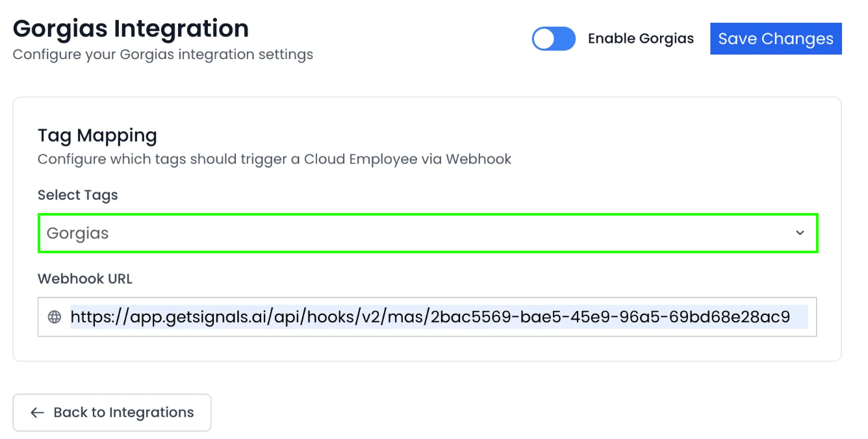Click the chevron arrow in the tags dropdown
868x439 pixels.
tap(800, 233)
